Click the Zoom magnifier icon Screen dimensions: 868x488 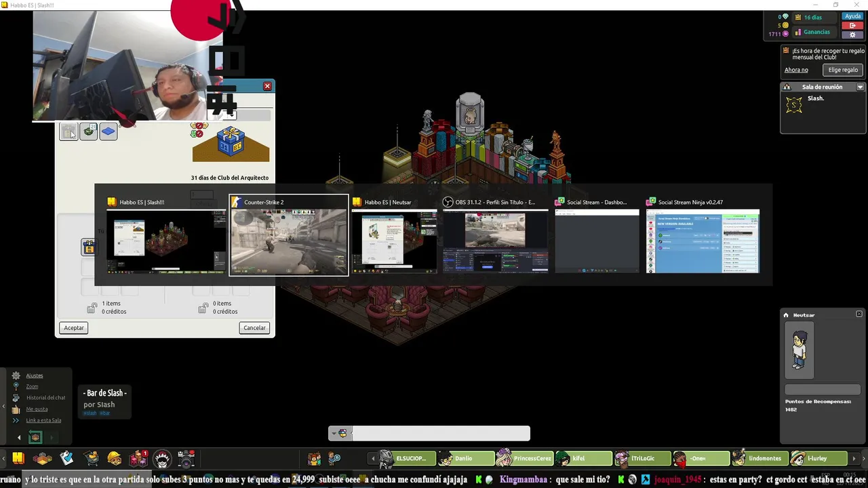pos(16,386)
